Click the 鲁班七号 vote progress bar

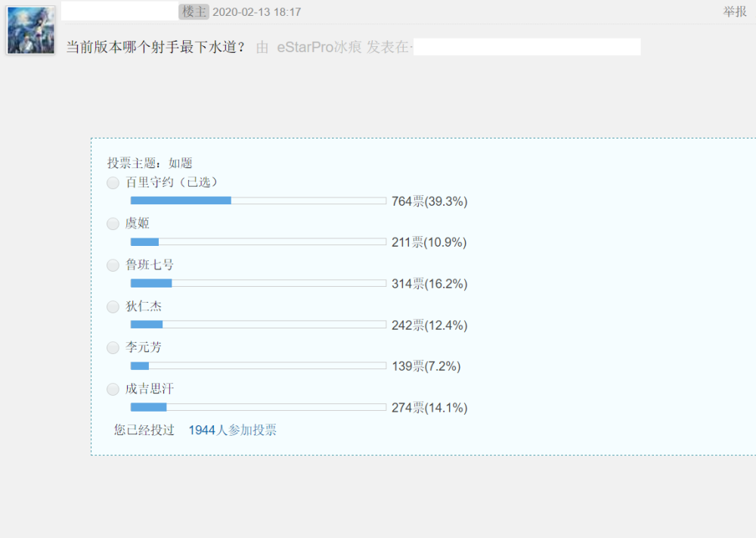[258, 283]
